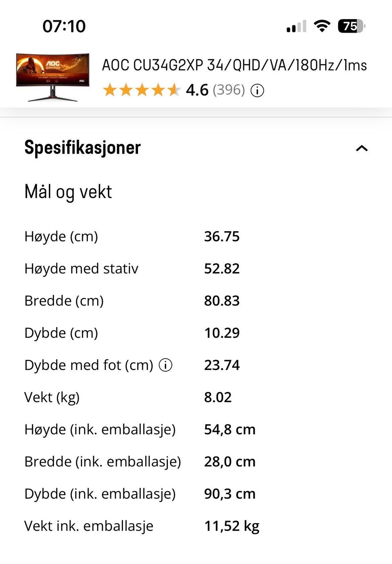Tap info icon next to Dybde med fot
Image resolution: width=392 pixels, height=564 pixels.
click(x=165, y=365)
